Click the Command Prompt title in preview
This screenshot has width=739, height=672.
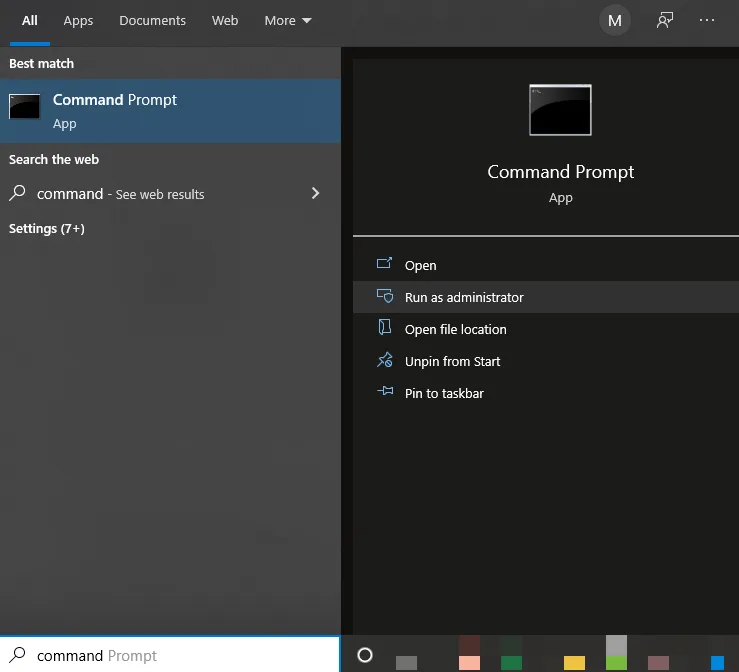click(560, 172)
